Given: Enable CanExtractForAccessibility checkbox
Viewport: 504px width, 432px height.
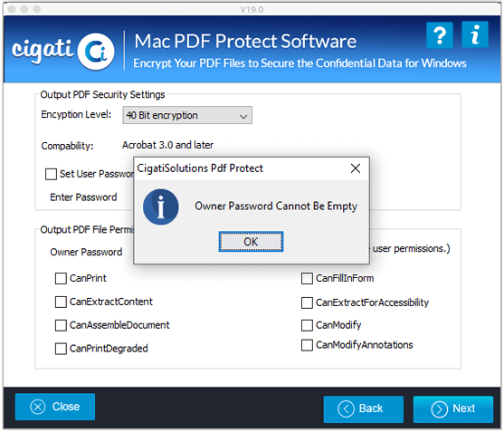Looking at the screenshot, I should click(307, 303).
